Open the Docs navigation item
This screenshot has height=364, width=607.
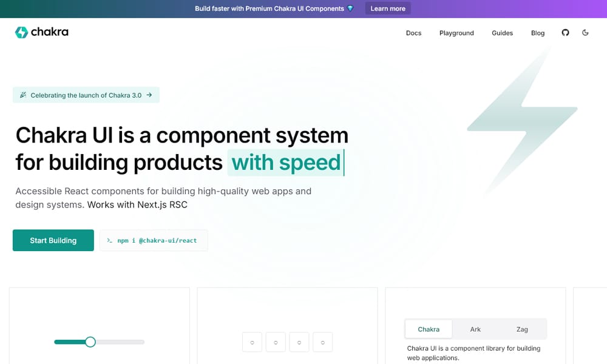point(413,33)
